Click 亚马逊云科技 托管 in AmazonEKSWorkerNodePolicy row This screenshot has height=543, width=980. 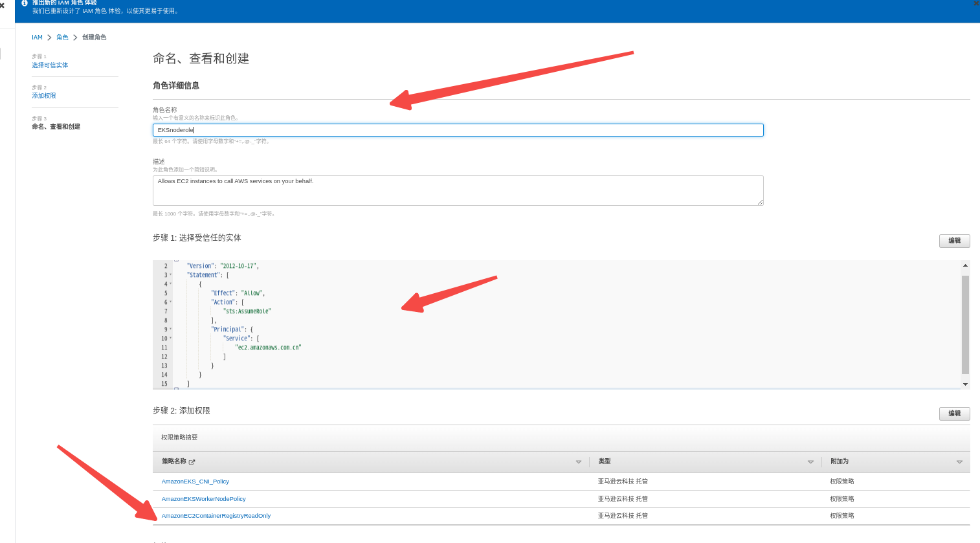[623, 499]
